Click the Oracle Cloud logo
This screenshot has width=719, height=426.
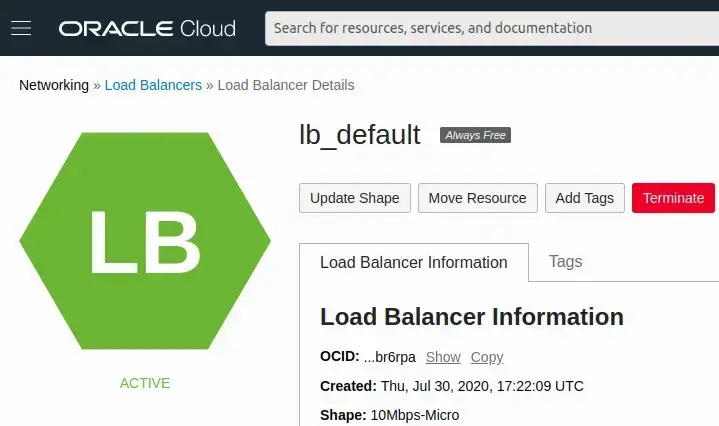click(147, 28)
